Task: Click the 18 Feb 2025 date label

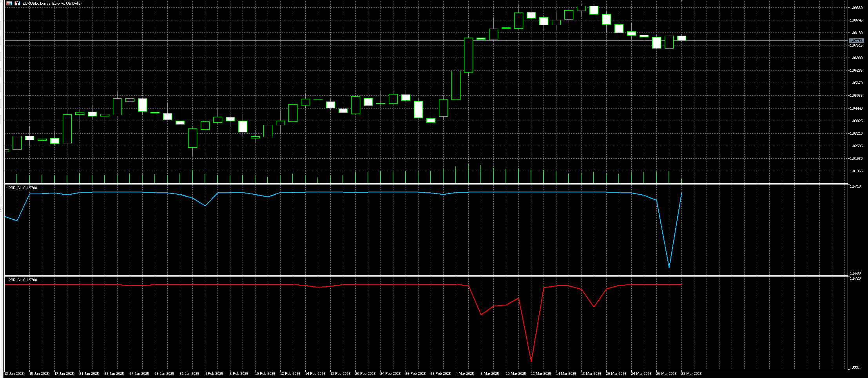Action: pos(340,374)
